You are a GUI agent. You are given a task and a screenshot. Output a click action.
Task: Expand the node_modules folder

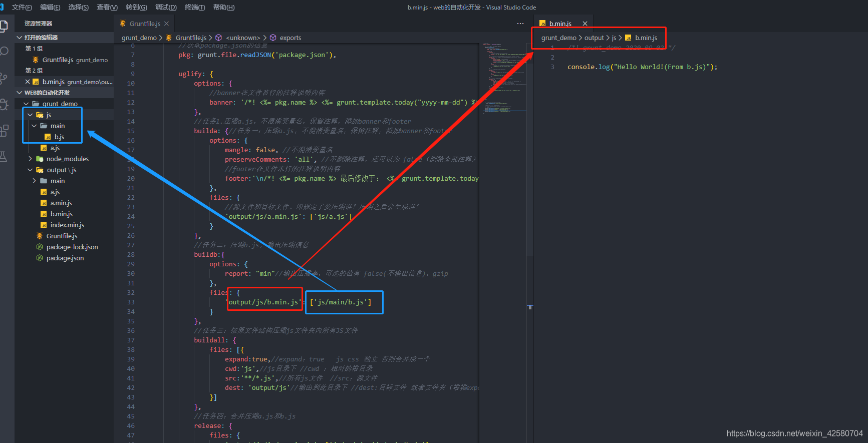(30, 159)
